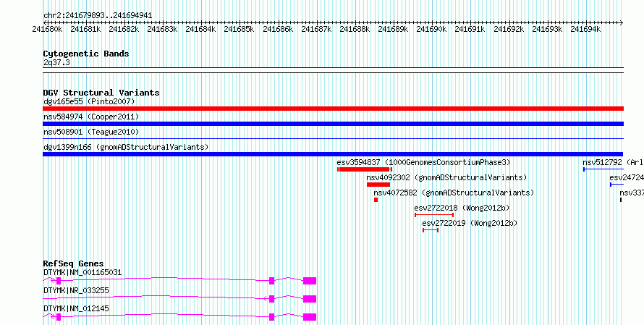Viewport: 644px width, 325px height.
Task: Select the thin blue nsv508901 line
Action: point(333,139)
